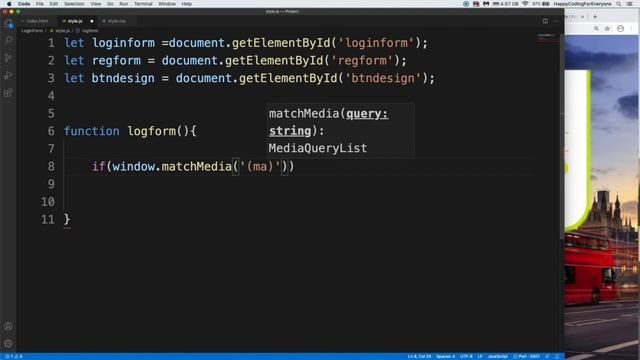Close the browser tab
Image resolution: width=640 pixels, height=360 pixels.
click(582, 17)
